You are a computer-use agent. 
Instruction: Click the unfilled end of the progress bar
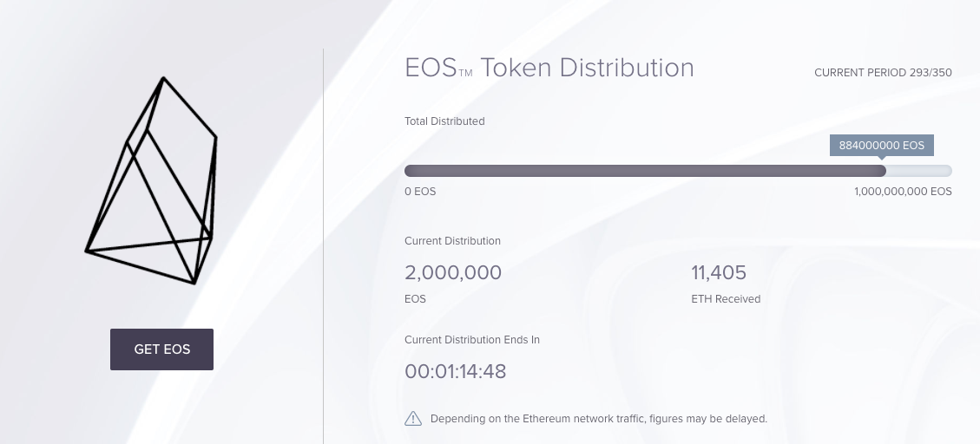pos(920,171)
